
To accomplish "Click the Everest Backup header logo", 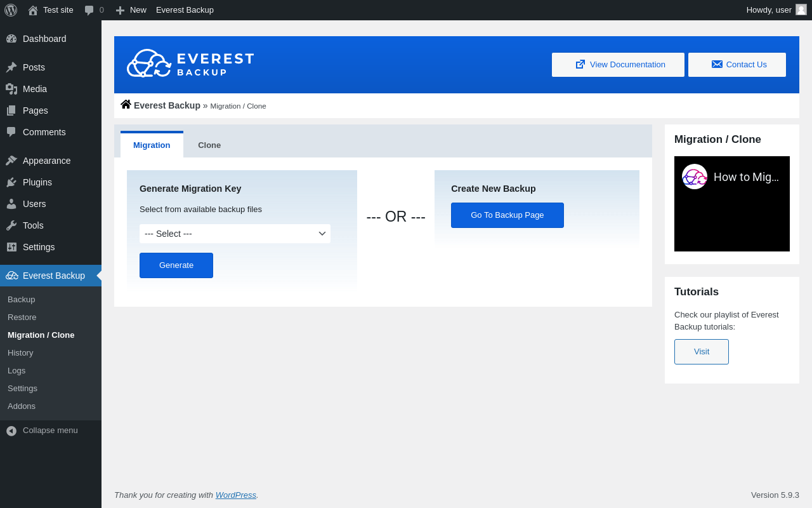I will pos(190,63).
